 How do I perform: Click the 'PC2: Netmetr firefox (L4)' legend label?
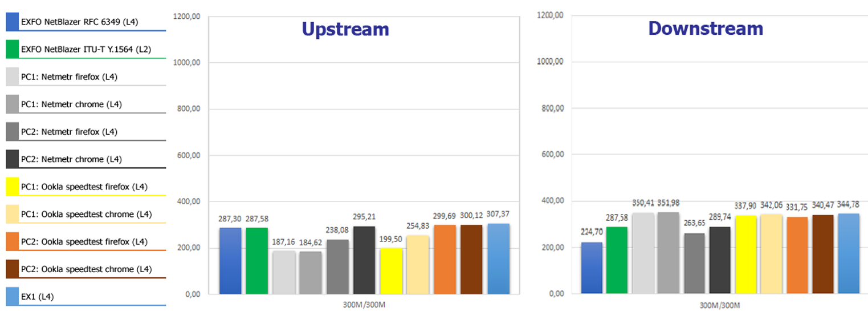click(69, 132)
